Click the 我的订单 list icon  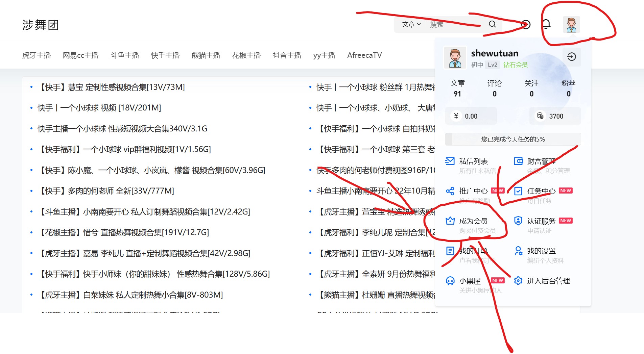[x=450, y=251]
